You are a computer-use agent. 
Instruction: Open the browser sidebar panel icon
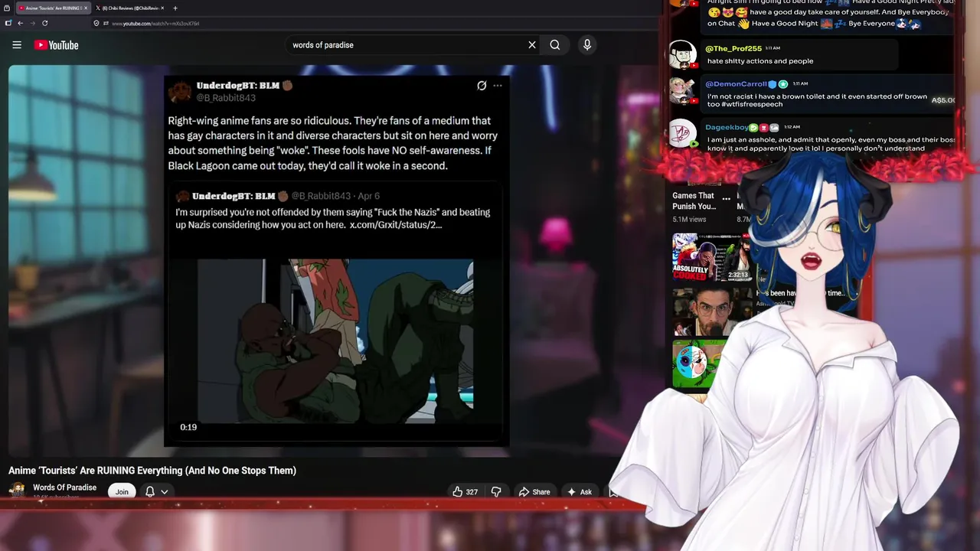[x=8, y=24]
